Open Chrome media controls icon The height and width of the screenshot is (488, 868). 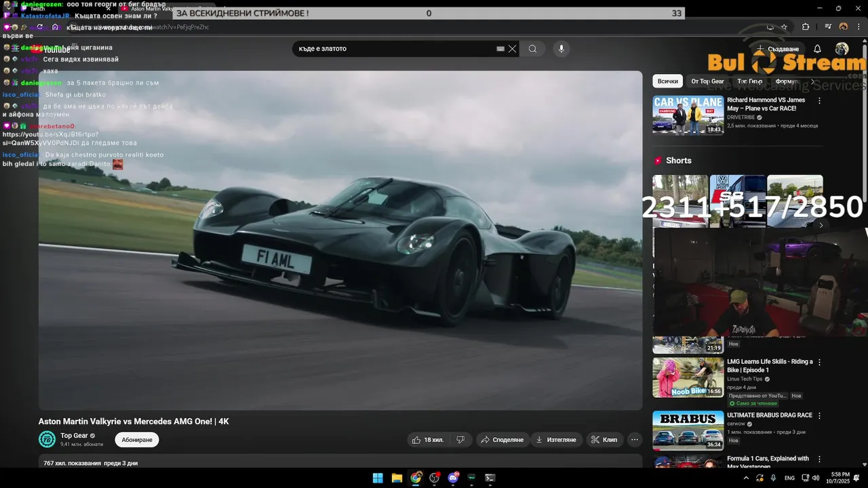828,27
